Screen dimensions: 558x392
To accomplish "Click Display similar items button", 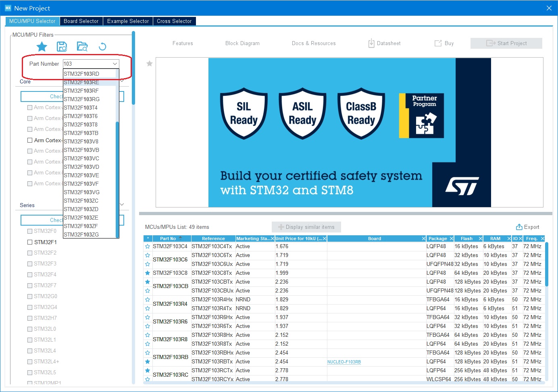I will (306, 227).
